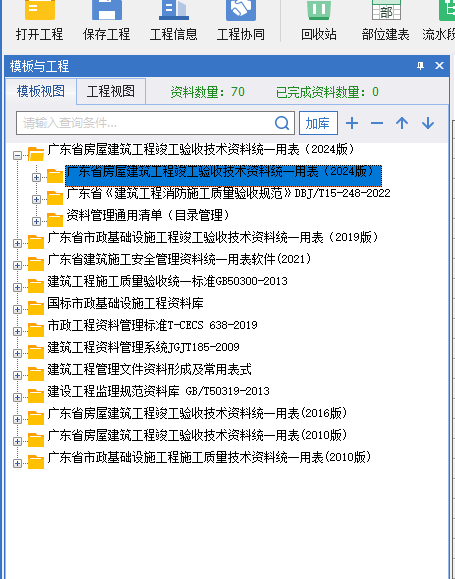Select 广东省市政基础设施工程竣工验收 2019版

click(213, 237)
